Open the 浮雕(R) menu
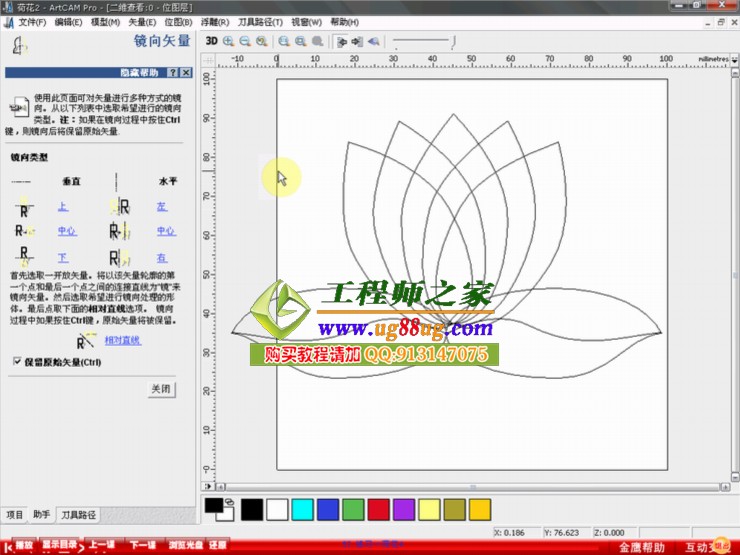Screen dimensions: 740x555 214,22
